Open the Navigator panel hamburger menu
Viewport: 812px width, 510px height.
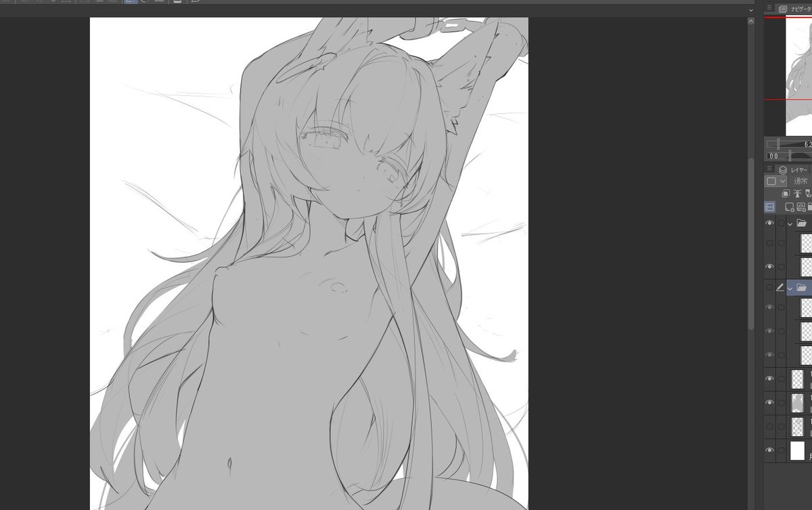tap(769, 8)
